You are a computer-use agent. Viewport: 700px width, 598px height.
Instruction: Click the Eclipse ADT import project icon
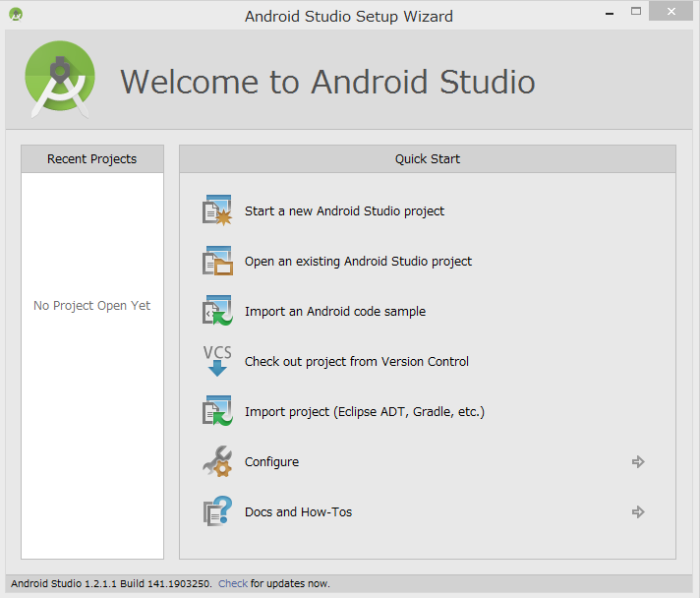(217, 411)
